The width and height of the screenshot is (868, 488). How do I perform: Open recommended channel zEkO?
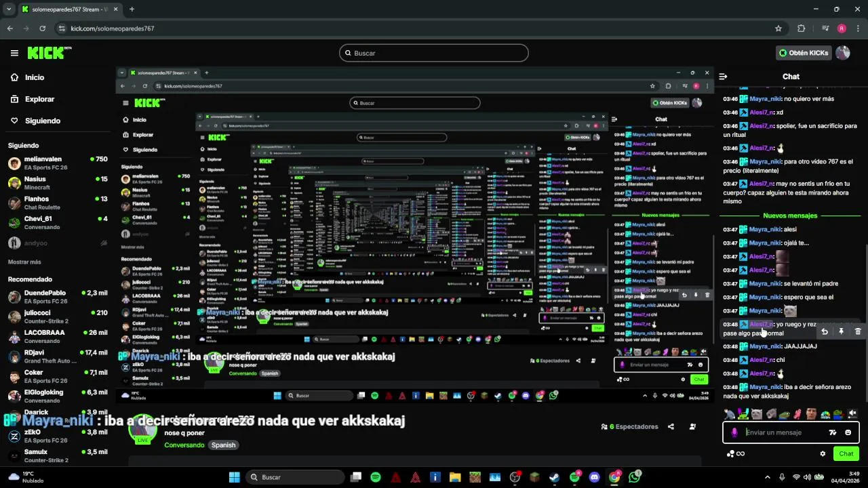click(58, 436)
